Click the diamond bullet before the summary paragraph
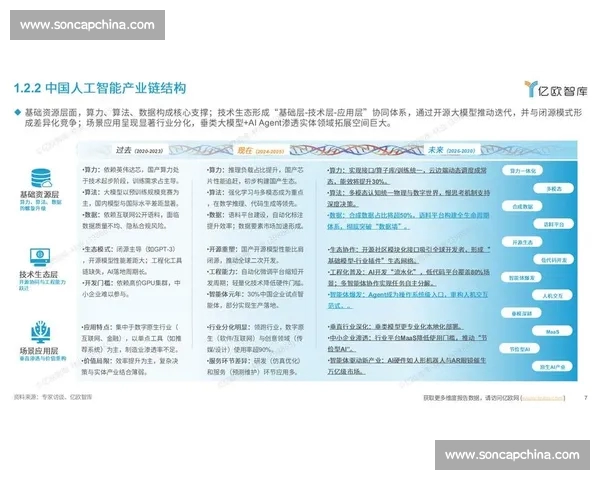The height and width of the screenshot is (480, 600). (x=17, y=113)
